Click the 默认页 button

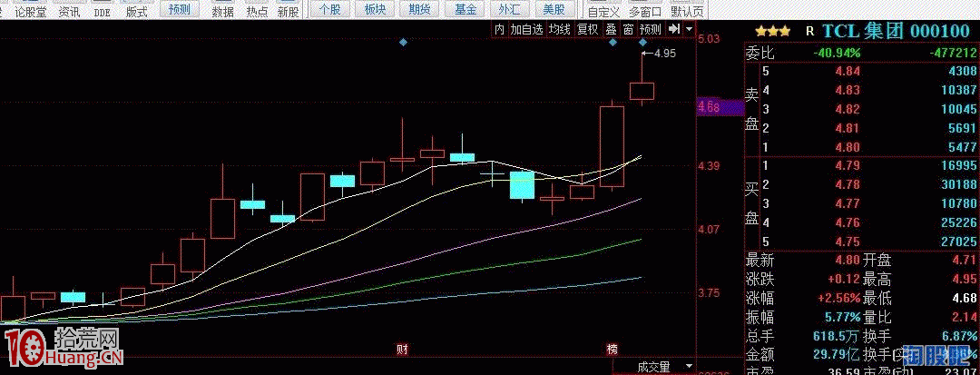point(686,12)
